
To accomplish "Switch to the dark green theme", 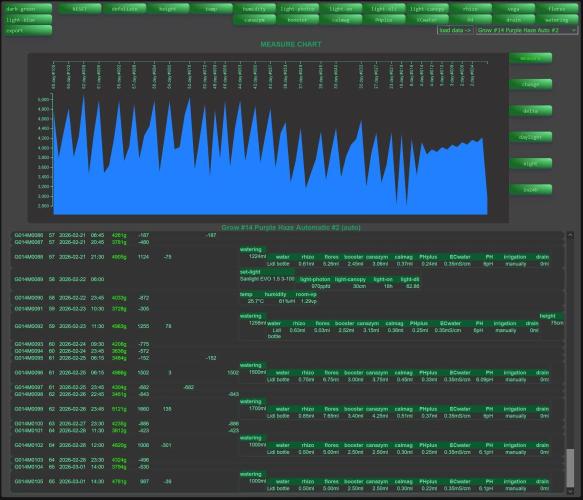I will coord(28,9).
